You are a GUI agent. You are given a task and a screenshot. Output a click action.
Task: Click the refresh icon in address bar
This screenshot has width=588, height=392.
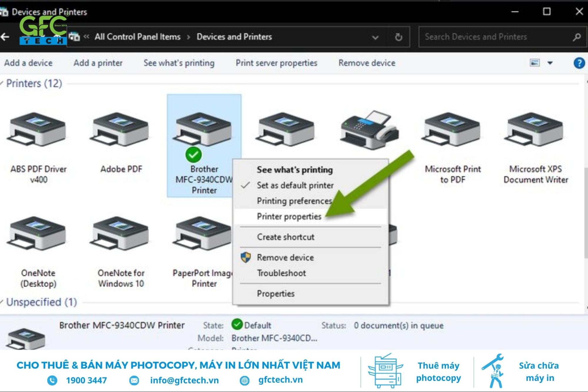[x=399, y=37]
